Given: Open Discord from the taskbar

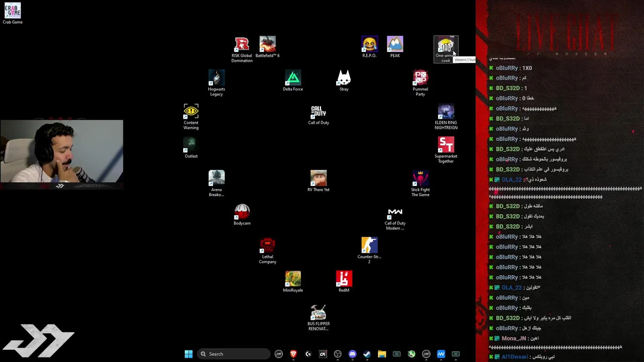Looking at the screenshot, I should pyautogui.click(x=352, y=354).
